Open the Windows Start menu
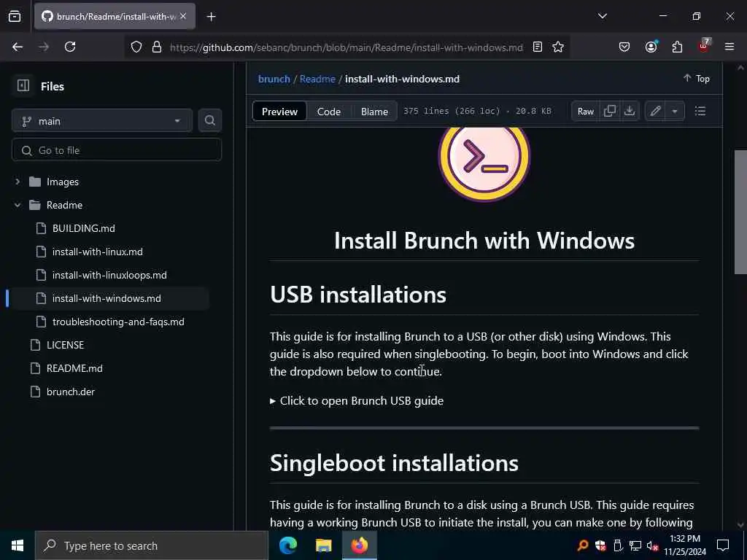Screen dimensions: 747x560 tap(18, 545)
